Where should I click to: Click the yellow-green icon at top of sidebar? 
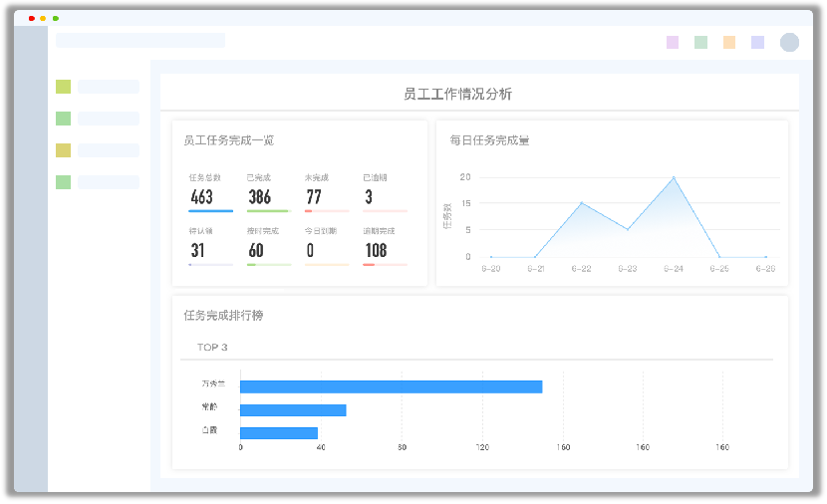[63, 87]
